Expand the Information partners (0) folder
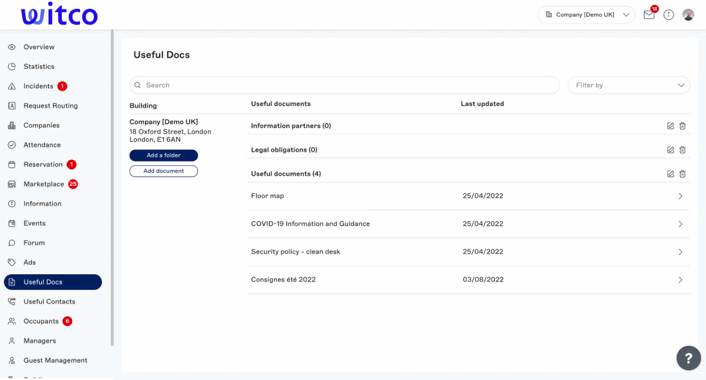Screen dimensions: 706x380 (291, 126)
